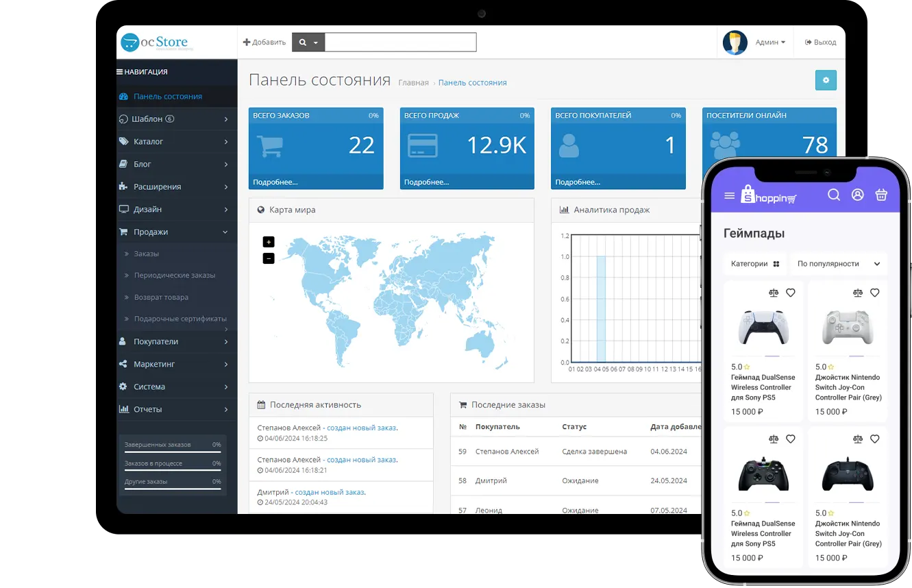This screenshot has width=912, height=588.
Task: Click Панель состояния breadcrumb link
Action: 472,83
